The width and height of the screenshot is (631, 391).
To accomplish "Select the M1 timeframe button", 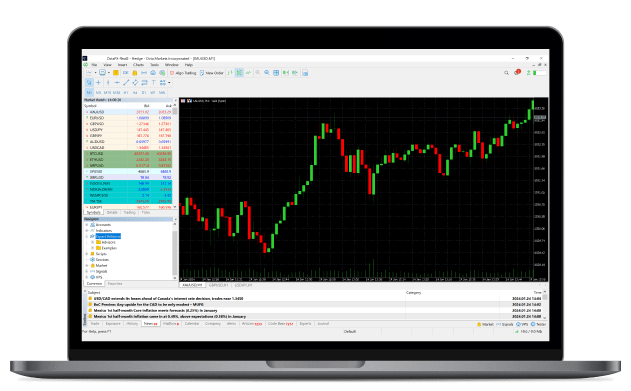I will click(89, 93).
